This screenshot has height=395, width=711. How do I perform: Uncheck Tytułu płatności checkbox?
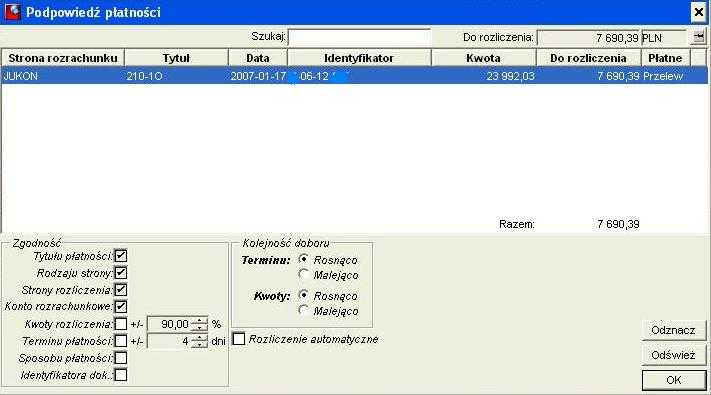(x=121, y=256)
